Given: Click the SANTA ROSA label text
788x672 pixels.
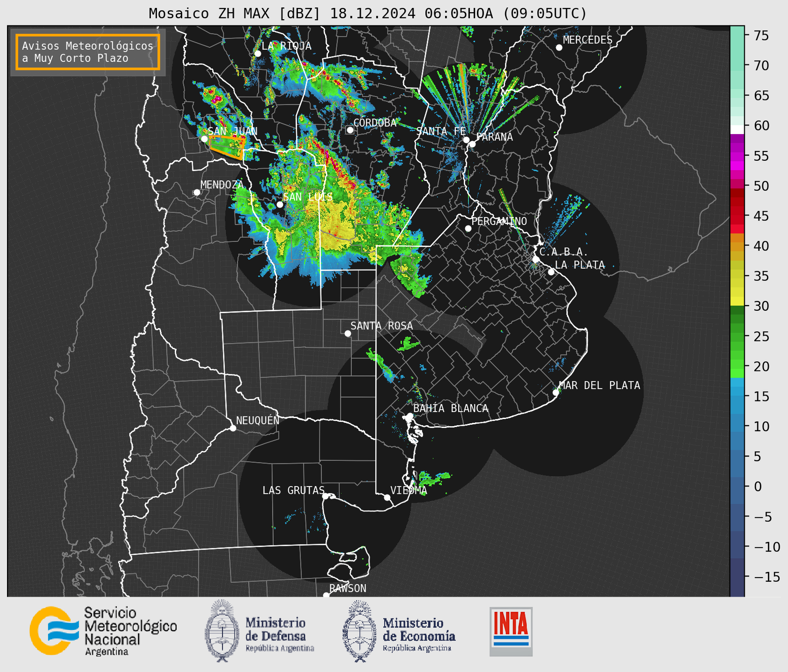Looking at the screenshot, I should pyautogui.click(x=382, y=326).
